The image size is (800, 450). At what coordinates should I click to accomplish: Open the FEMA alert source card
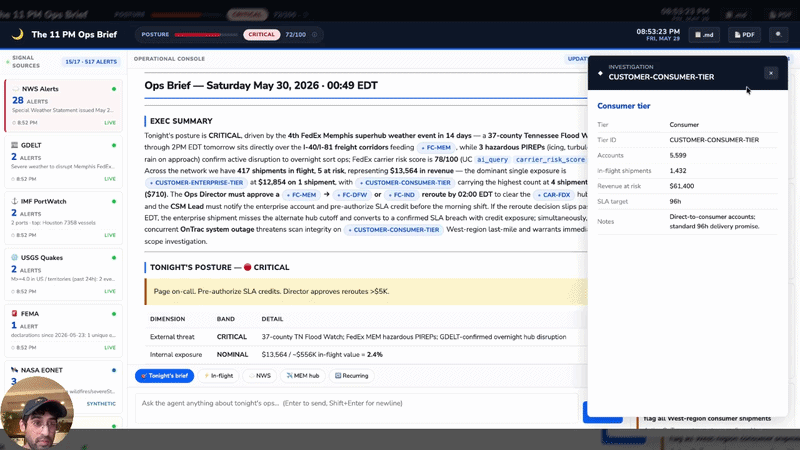click(63, 330)
